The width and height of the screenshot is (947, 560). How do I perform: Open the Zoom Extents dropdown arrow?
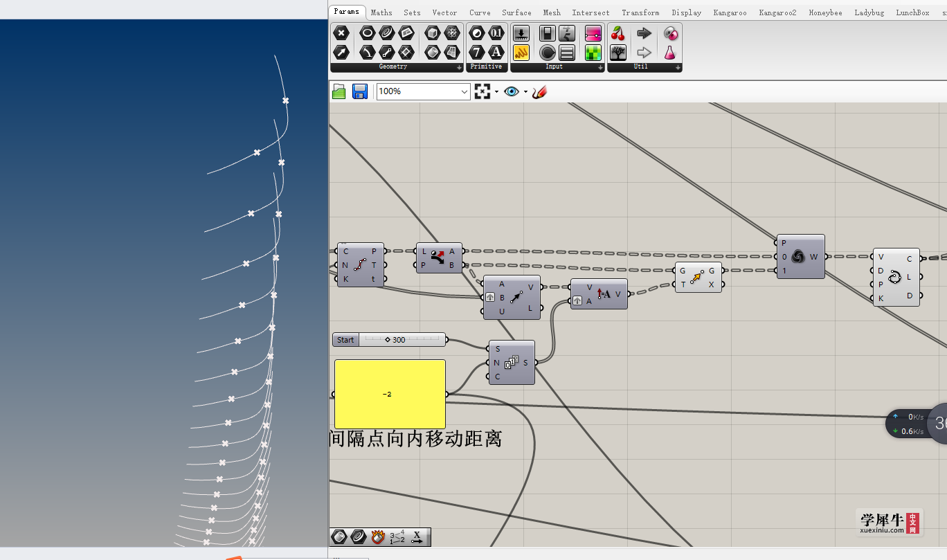[496, 91]
